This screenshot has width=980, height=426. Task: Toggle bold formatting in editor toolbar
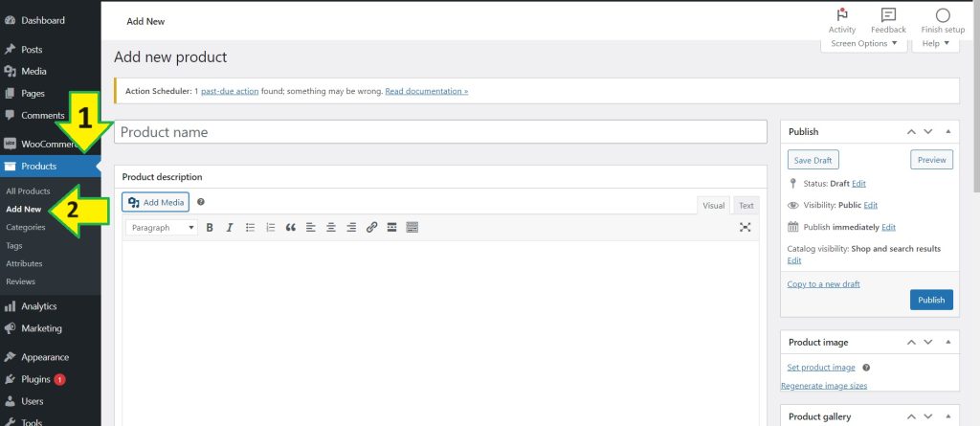(210, 228)
